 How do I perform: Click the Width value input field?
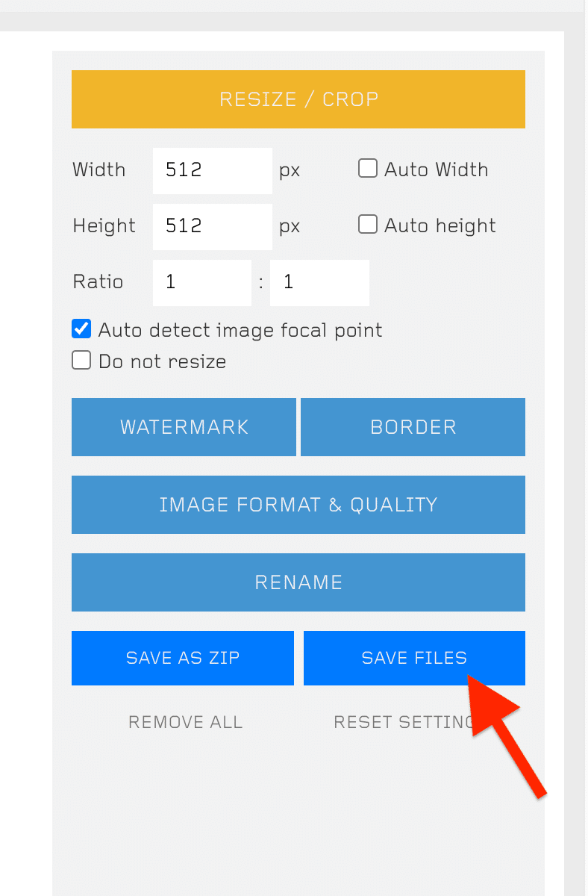(212, 170)
